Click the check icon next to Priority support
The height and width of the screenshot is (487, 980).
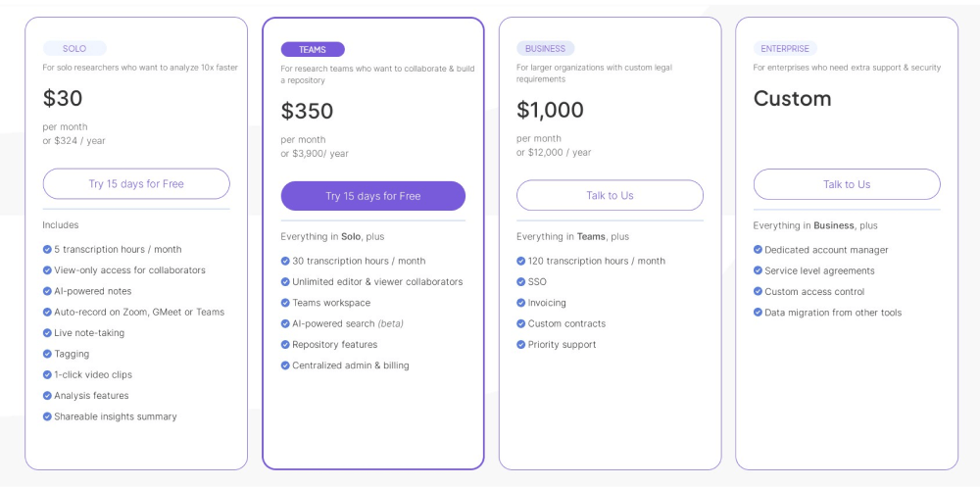tap(521, 344)
